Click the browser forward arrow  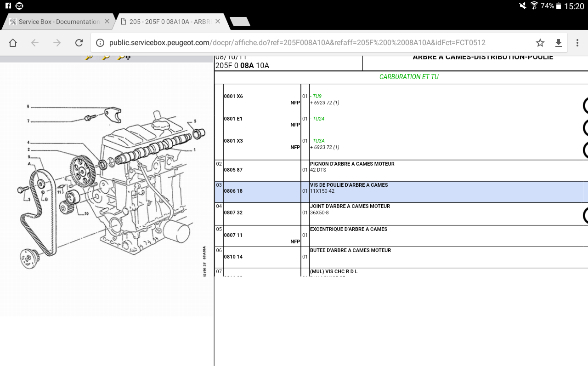click(x=57, y=43)
